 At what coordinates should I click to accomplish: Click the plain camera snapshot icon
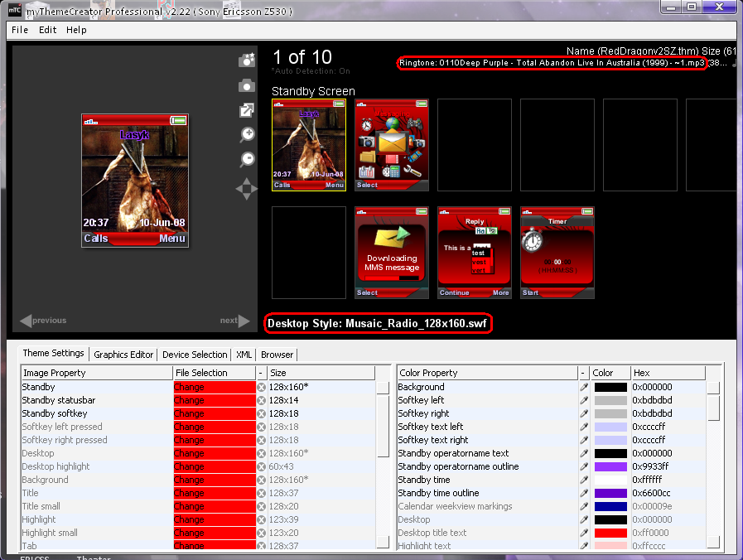point(246,86)
